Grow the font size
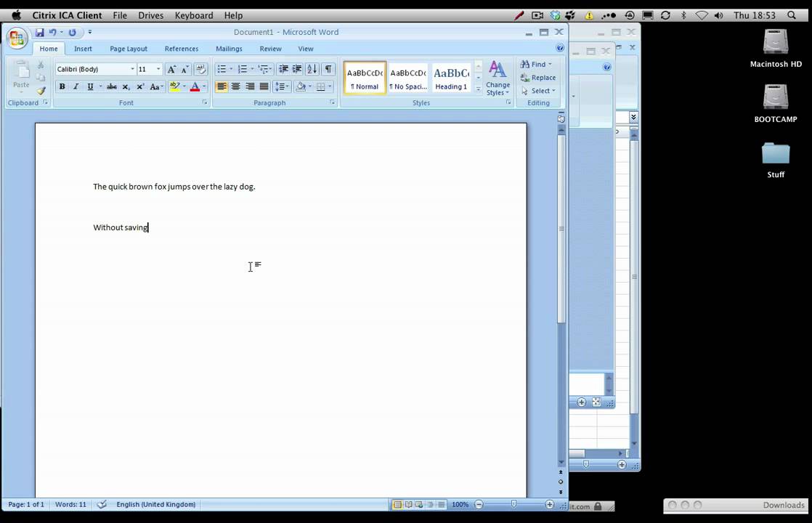 click(171, 70)
